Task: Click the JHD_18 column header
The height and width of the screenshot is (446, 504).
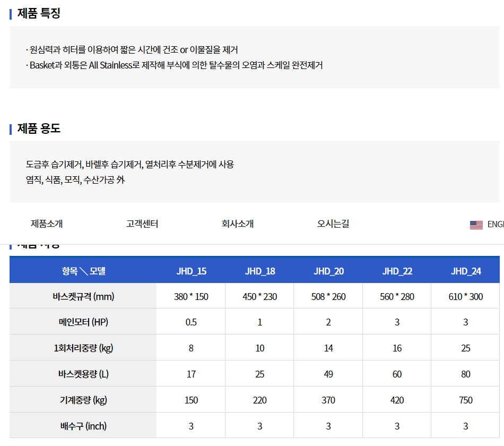Action: (x=260, y=271)
